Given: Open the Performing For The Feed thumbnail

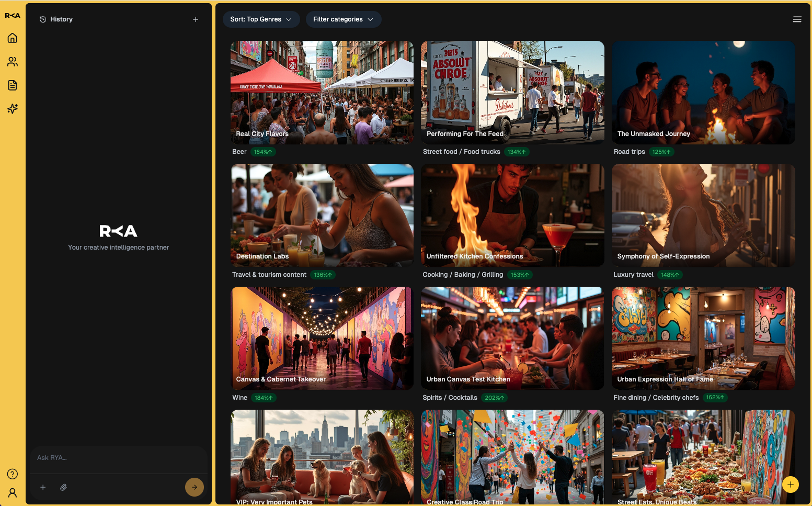Looking at the screenshot, I should pos(512,93).
